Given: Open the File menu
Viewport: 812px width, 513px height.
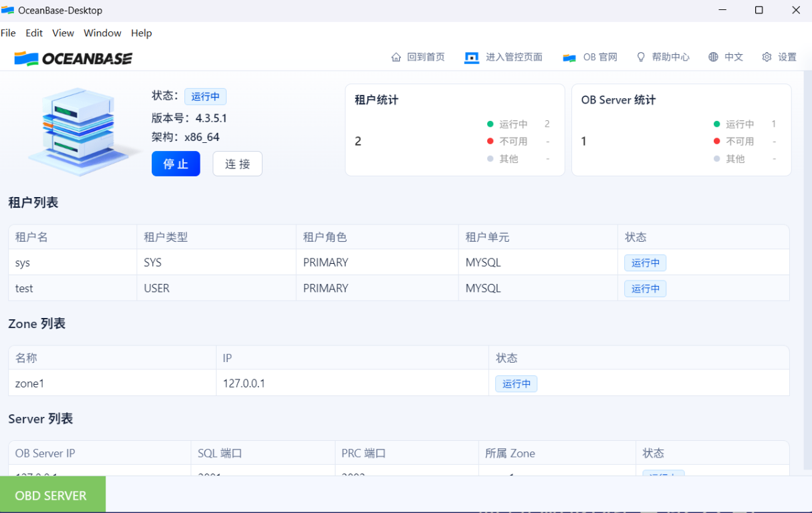Looking at the screenshot, I should pyautogui.click(x=8, y=33).
